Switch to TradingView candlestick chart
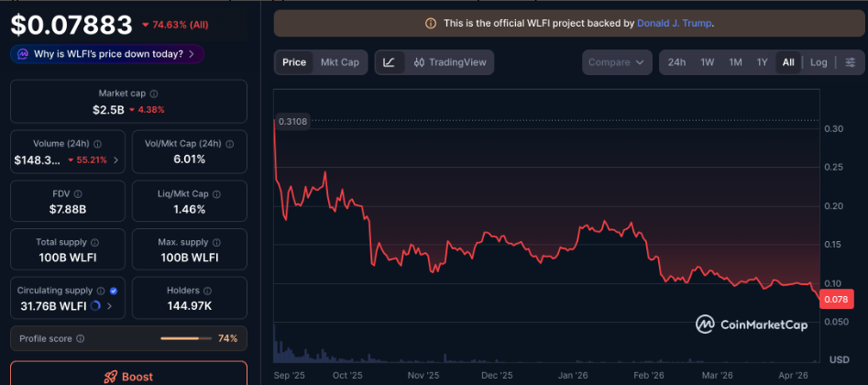868x385 pixels. (x=450, y=62)
